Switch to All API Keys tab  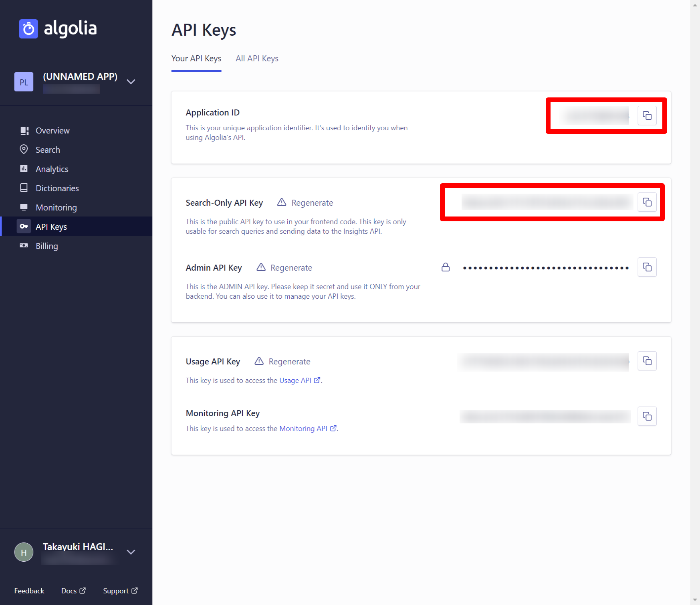pos(257,59)
